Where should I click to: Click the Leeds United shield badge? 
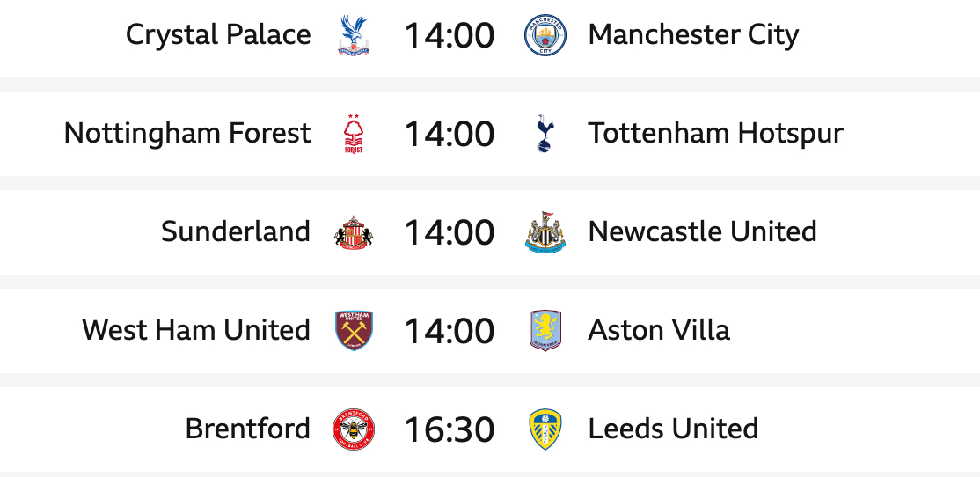[x=545, y=429]
